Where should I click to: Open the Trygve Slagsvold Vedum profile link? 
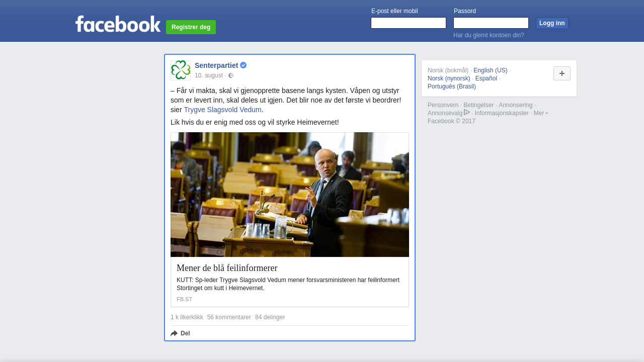pos(222,110)
